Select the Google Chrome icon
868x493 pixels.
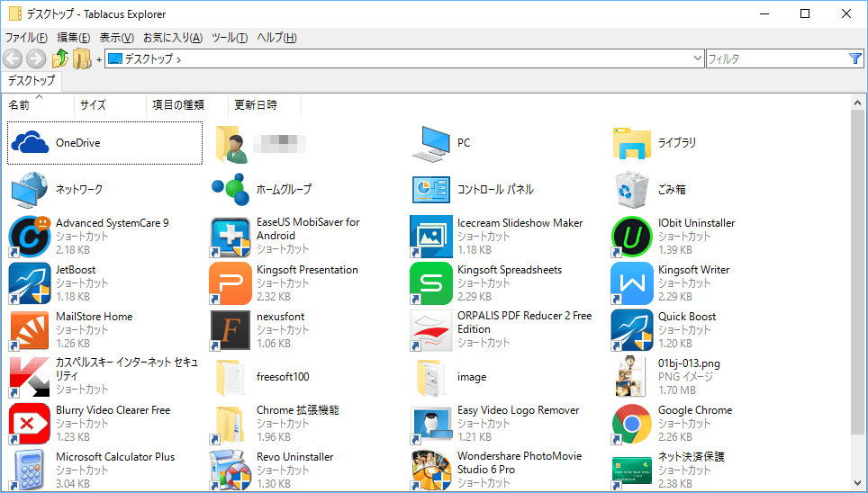pyautogui.click(x=631, y=424)
